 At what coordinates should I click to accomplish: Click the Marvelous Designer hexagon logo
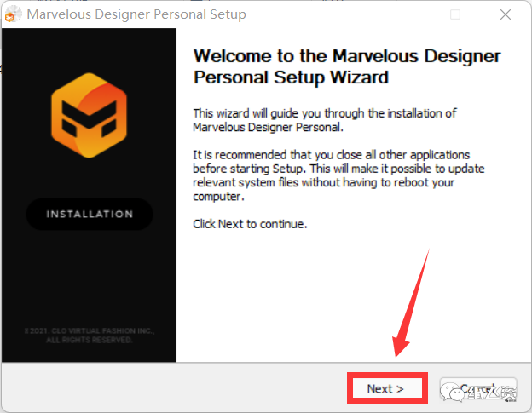point(90,115)
